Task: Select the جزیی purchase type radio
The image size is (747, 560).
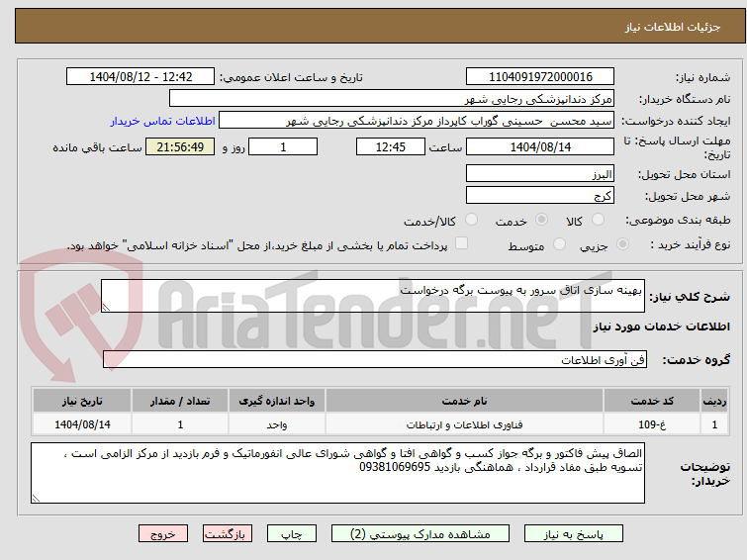Action: tap(622, 244)
